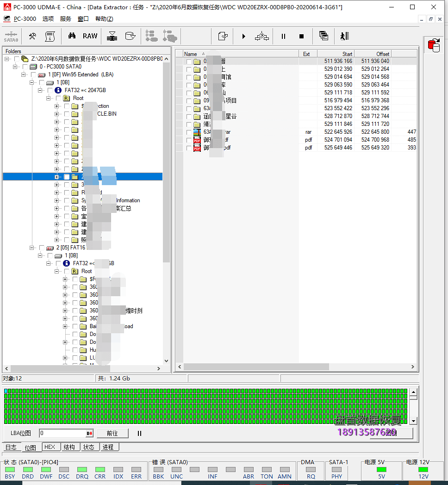
Task: Check the first Root folder checkbox
Action: (58, 99)
